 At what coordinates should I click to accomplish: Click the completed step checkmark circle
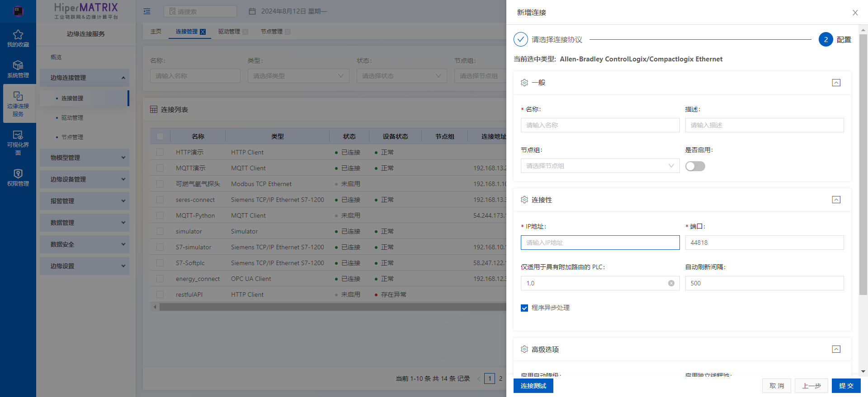click(521, 39)
